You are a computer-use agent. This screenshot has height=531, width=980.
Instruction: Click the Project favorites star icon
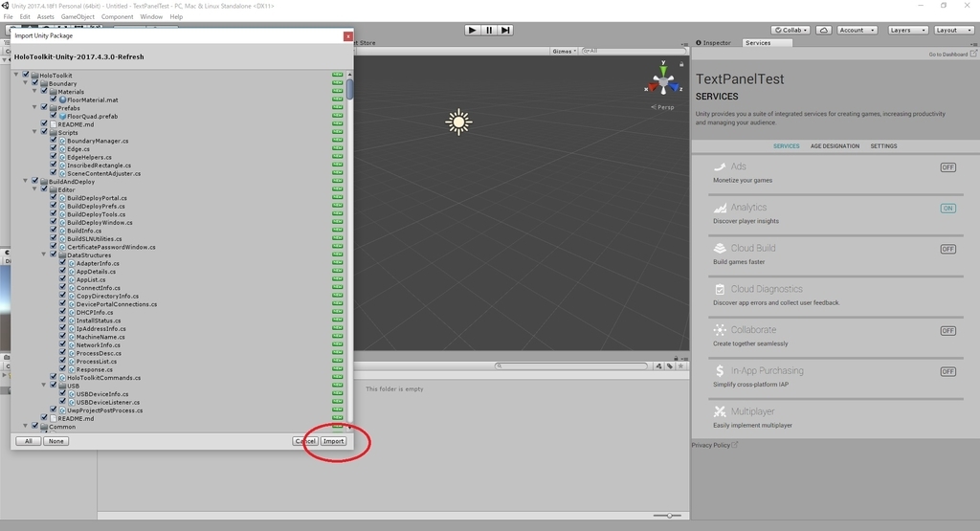tap(680, 366)
